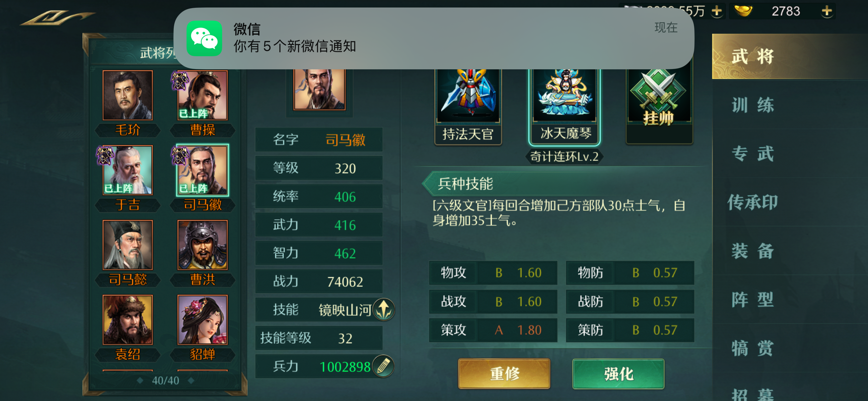This screenshot has height=401, width=868.
Task: Tap the pencil edit icon next to 兵力
Action: (x=383, y=366)
